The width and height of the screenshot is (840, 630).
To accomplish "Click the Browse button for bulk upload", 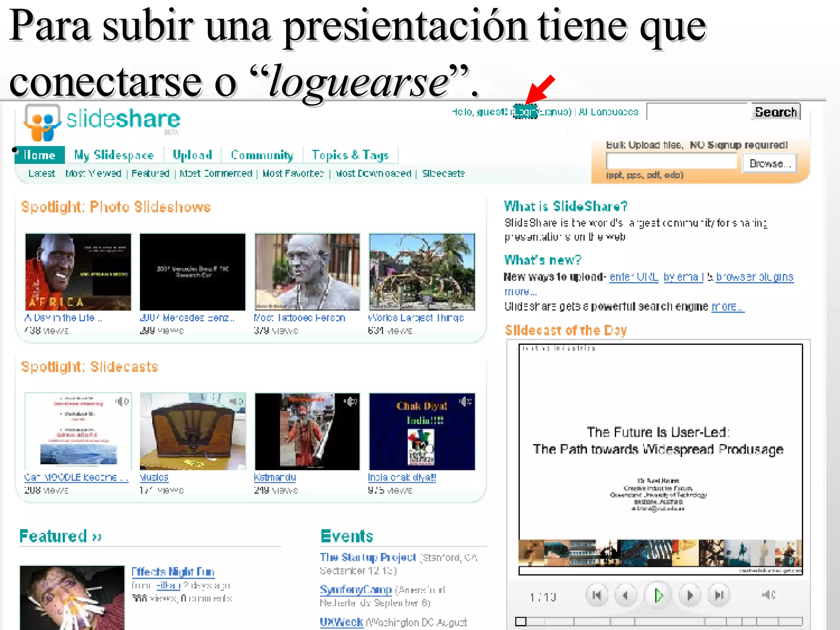I will pyautogui.click(x=770, y=163).
